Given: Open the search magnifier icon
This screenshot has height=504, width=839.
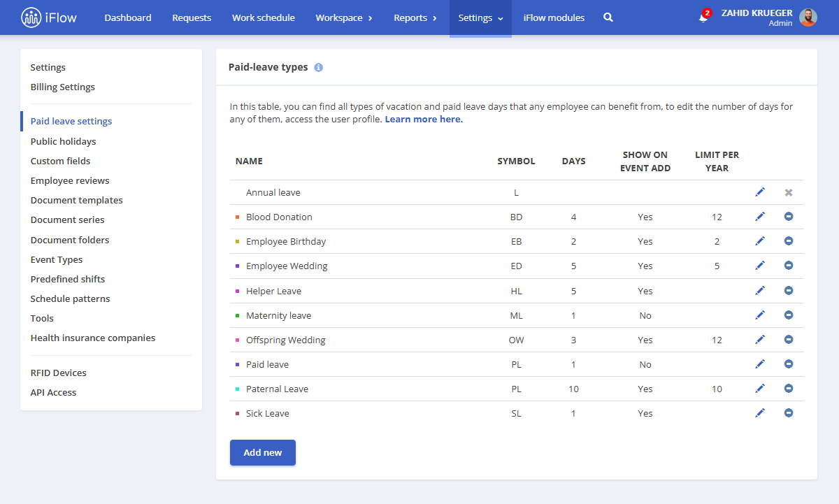Looking at the screenshot, I should (608, 17).
